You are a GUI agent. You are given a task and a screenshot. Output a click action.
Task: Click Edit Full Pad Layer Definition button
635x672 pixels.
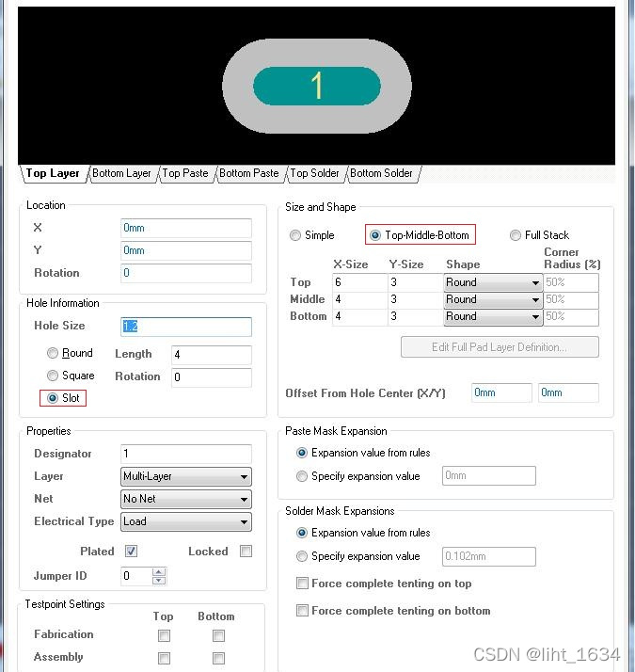point(500,347)
